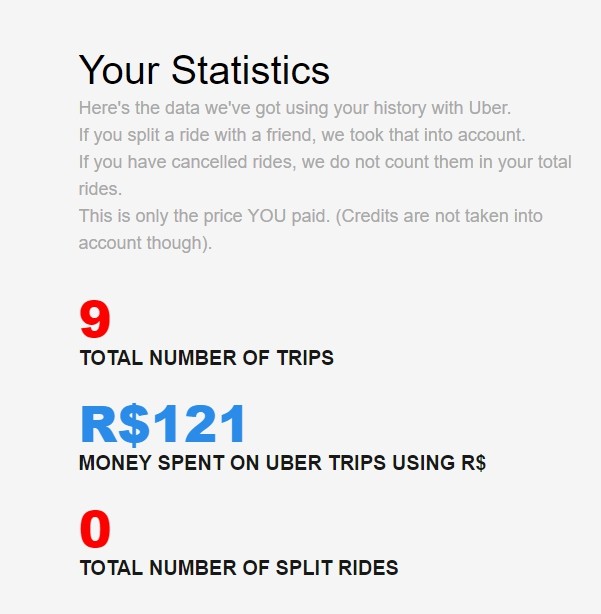Click the "Your Statistics" heading
This screenshot has height=614, width=601.
click(204, 71)
